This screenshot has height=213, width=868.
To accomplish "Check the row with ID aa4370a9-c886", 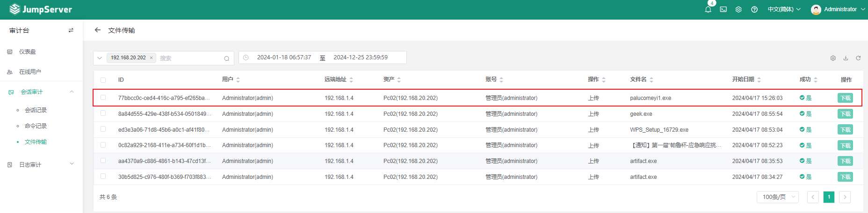I will tap(103, 161).
